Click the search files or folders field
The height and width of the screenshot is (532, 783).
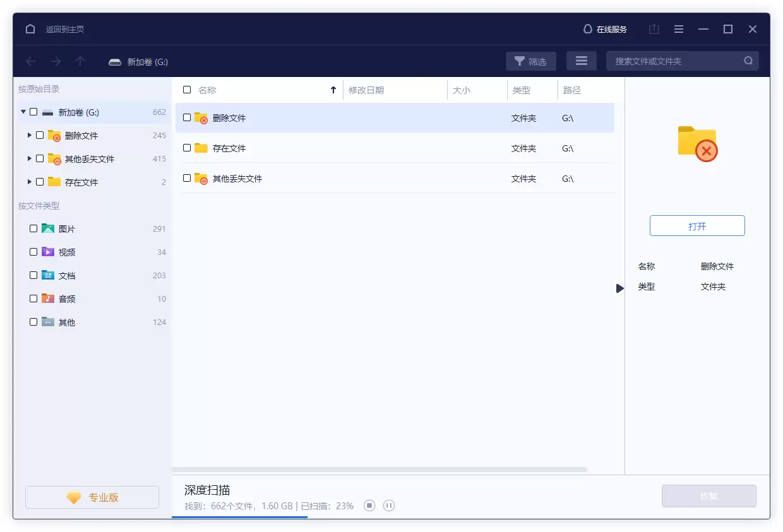(x=676, y=61)
